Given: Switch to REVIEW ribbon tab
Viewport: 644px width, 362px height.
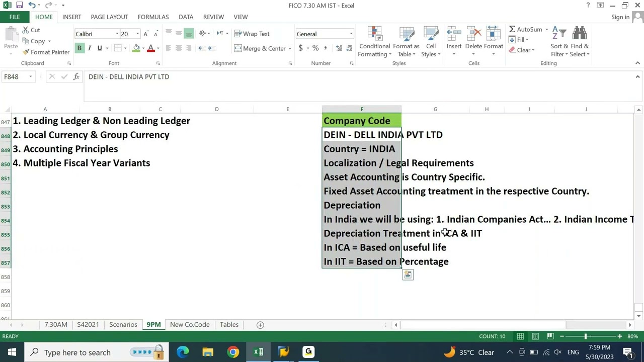Looking at the screenshot, I should pos(213,17).
